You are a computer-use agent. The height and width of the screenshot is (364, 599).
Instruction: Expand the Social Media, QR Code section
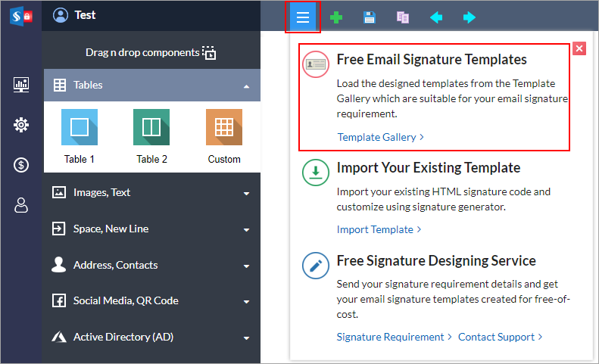click(x=151, y=301)
